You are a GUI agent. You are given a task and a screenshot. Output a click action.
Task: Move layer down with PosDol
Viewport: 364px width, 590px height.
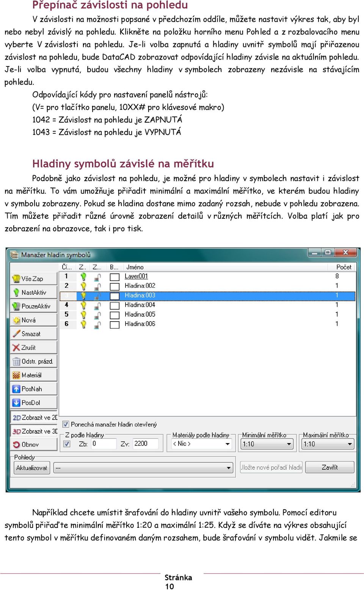tap(34, 402)
